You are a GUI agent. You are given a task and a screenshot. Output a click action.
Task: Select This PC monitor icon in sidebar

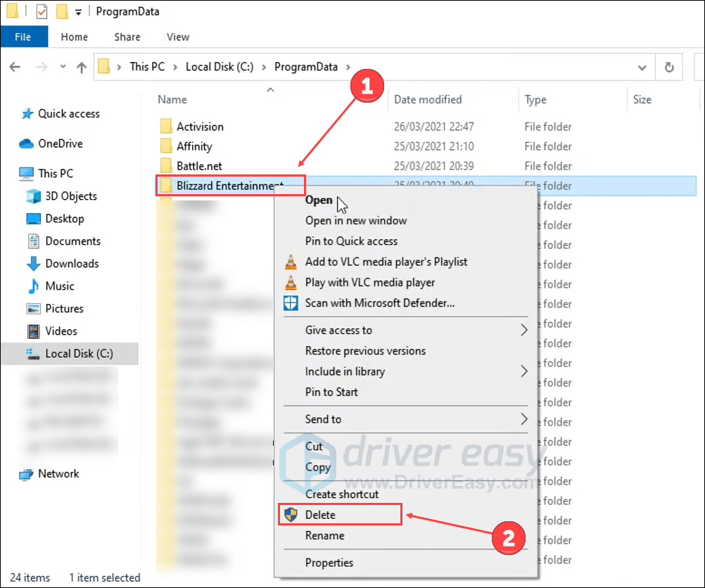(x=26, y=174)
